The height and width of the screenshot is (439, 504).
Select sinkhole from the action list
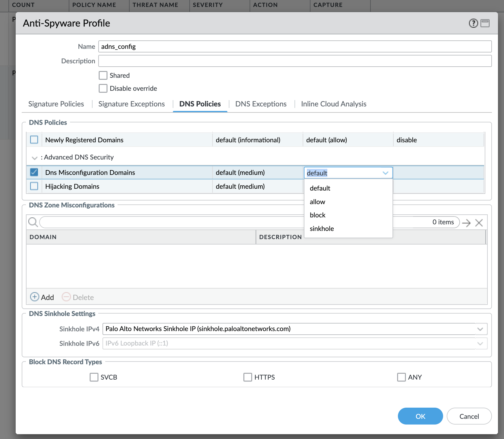point(322,229)
